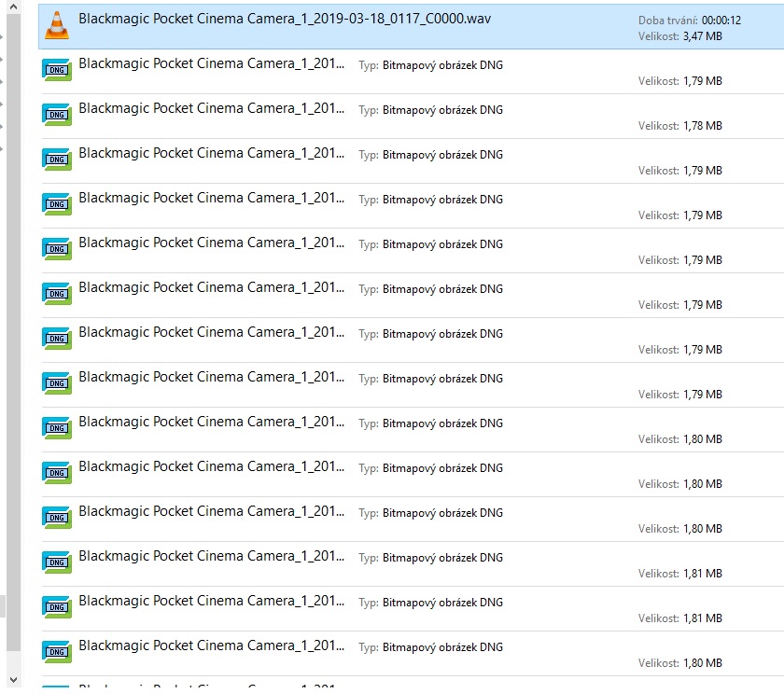Select the Blackmagic WAV file name

pos(284,19)
